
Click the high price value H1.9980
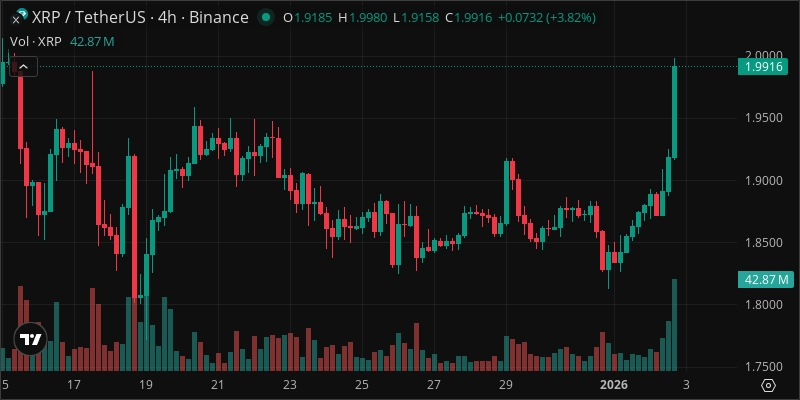coord(362,18)
